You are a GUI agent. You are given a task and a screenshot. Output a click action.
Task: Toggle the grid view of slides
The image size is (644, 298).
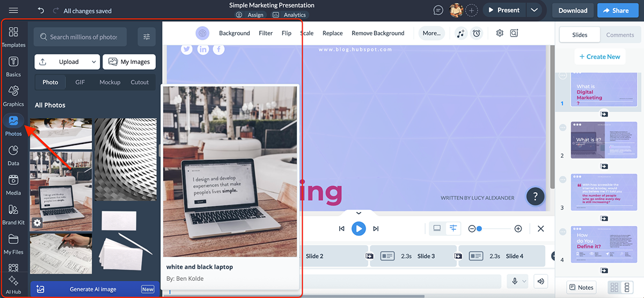(x=614, y=287)
